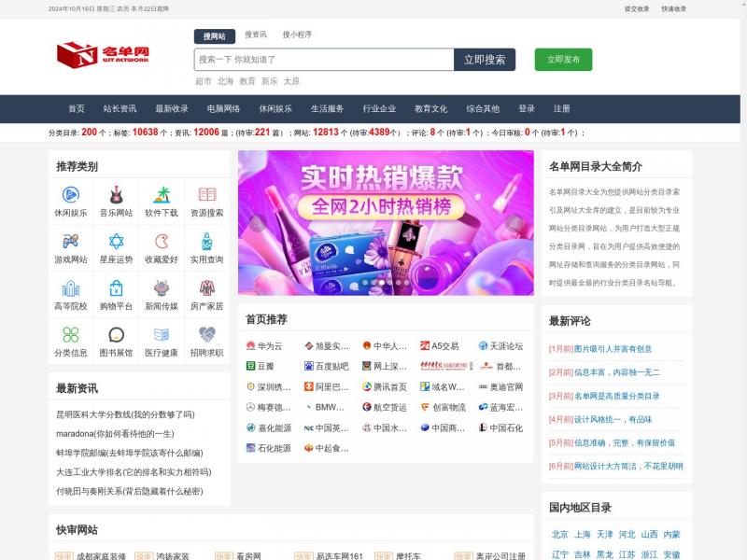Click the 图书展馆 category icon
The width and height of the screenshot is (747, 560).
point(116,335)
